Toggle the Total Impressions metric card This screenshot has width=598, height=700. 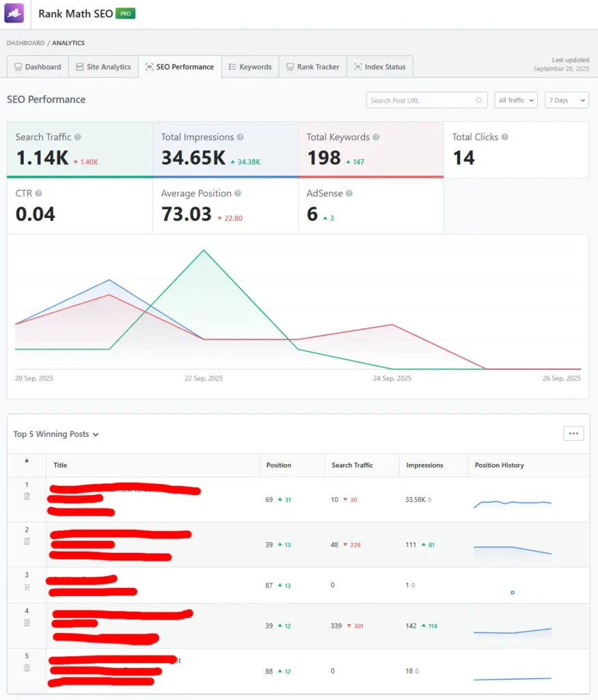coord(225,150)
